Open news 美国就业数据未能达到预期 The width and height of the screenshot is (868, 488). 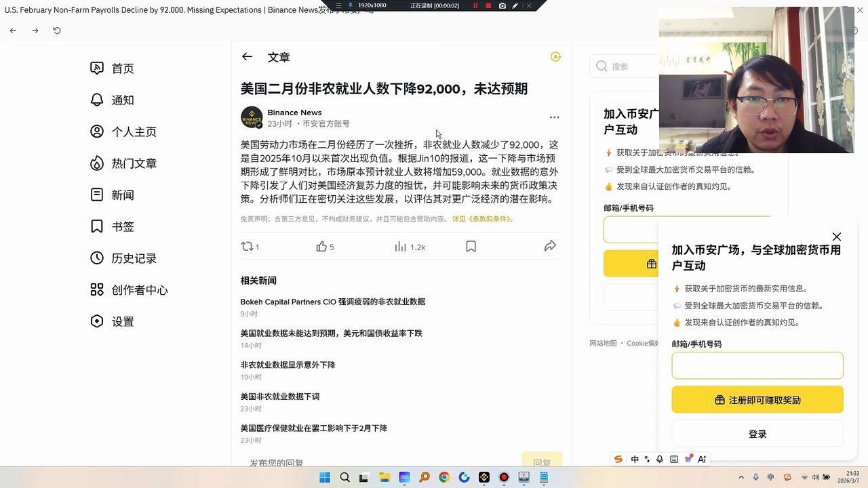[x=332, y=333]
